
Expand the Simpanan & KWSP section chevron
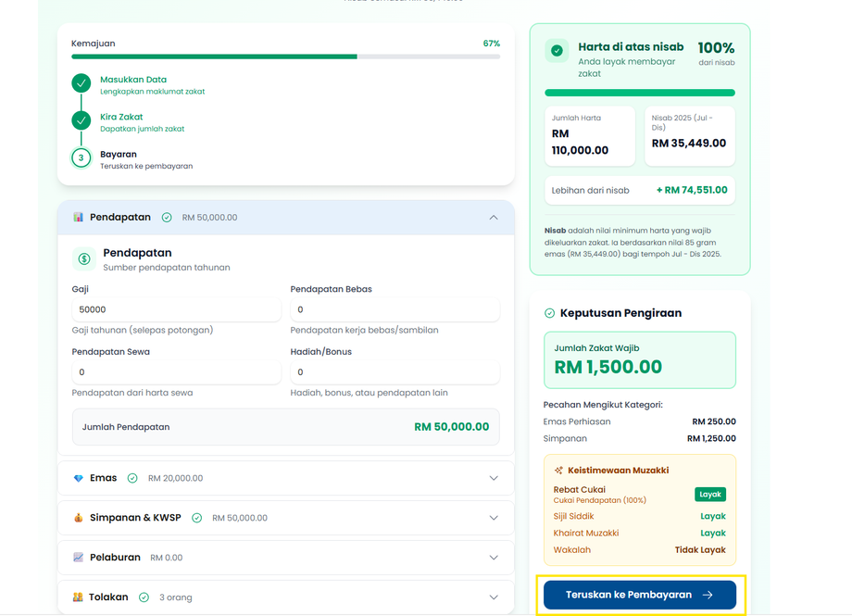coord(494,518)
